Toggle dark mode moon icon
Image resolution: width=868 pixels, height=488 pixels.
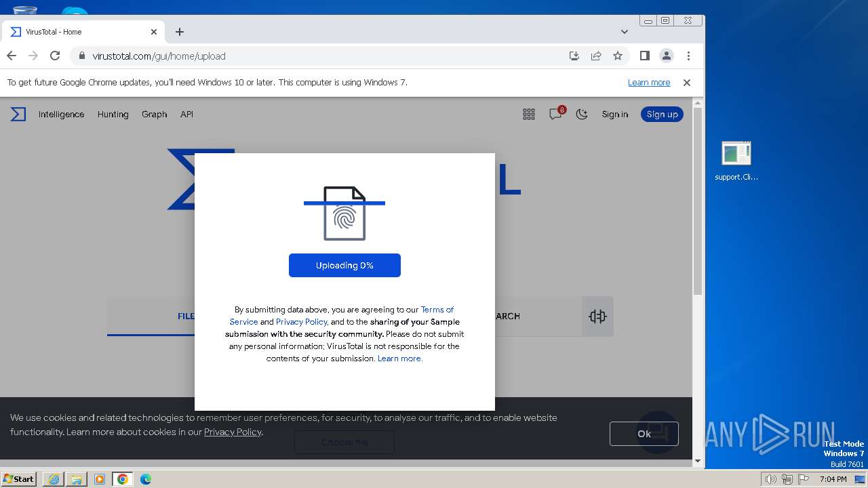[582, 115]
